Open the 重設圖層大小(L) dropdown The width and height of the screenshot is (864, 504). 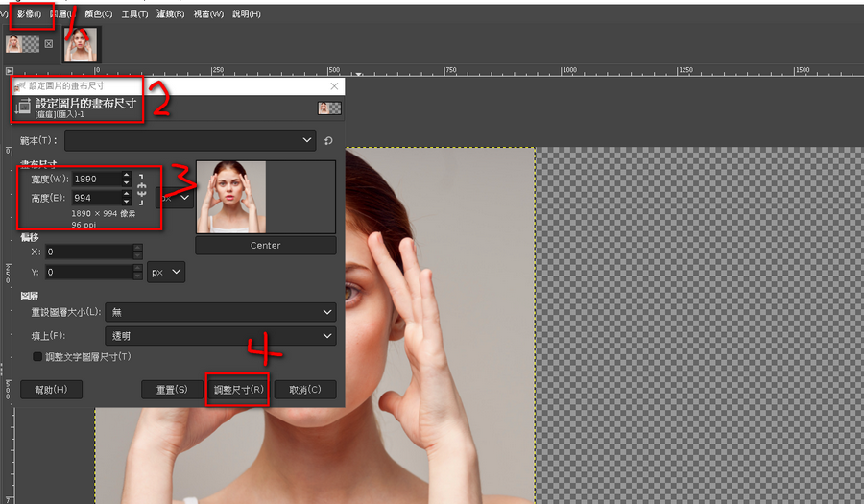click(221, 312)
